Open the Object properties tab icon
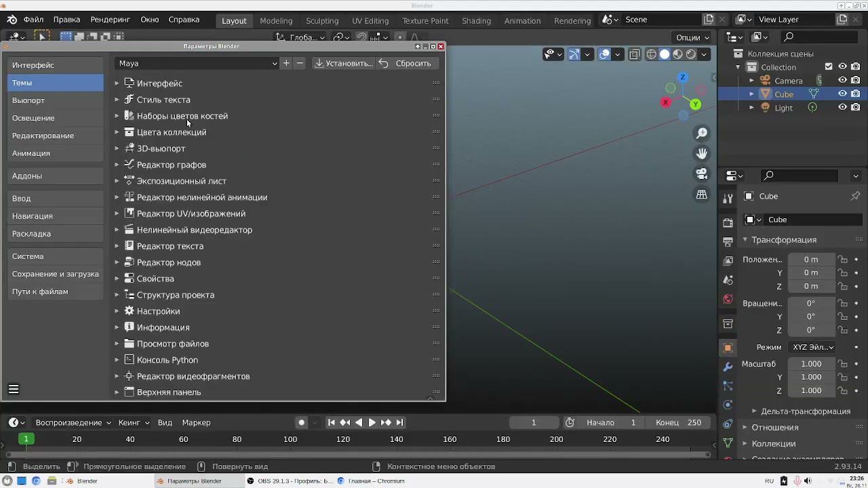This screenshot has width=868, height=488. pos(728,348)
